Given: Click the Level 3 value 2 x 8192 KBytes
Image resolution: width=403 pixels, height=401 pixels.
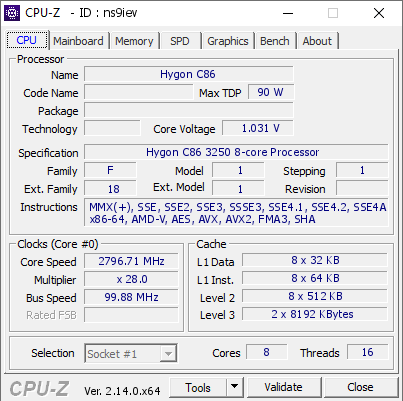Looking at the screenshot, I should click(315, 314).
